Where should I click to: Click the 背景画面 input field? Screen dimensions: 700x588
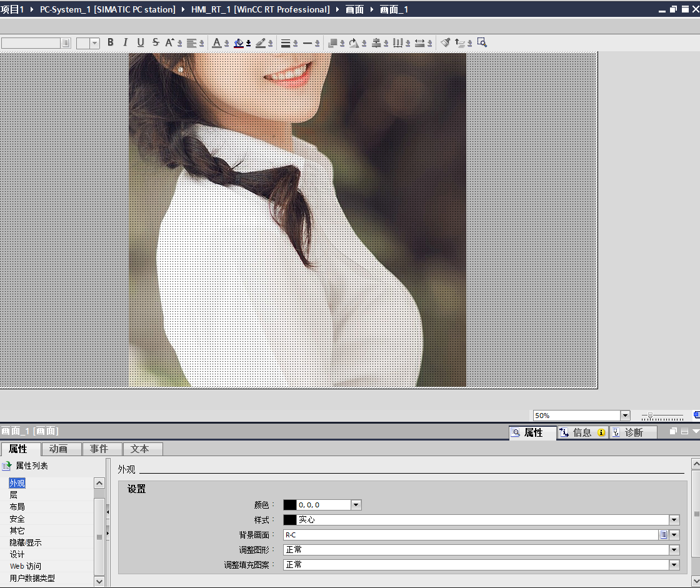[x=471, y=535]
